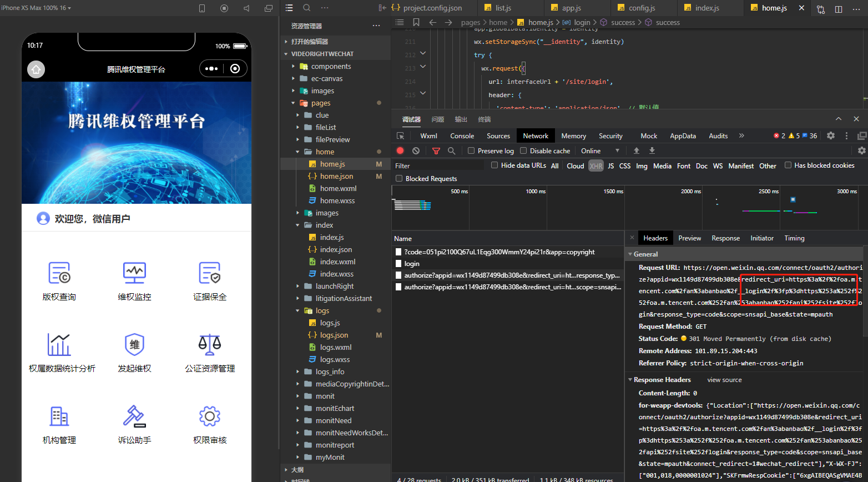Screen dimensions: 868x482
Task: Open 发起维权 shield icon
Action: coord(134,345)
